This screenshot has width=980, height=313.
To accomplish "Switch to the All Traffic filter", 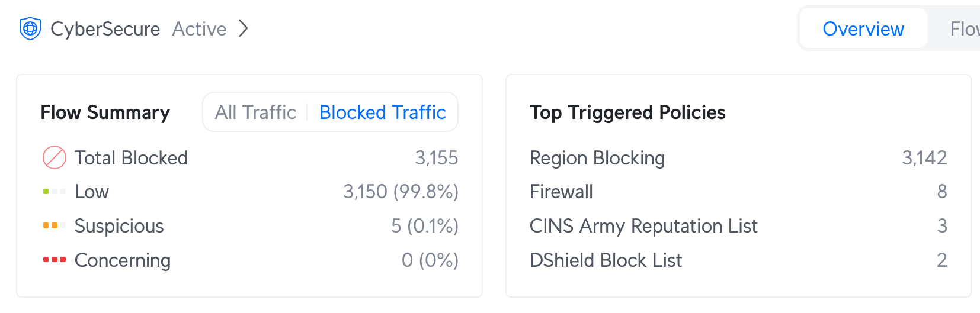I will (x=255, y=112).
